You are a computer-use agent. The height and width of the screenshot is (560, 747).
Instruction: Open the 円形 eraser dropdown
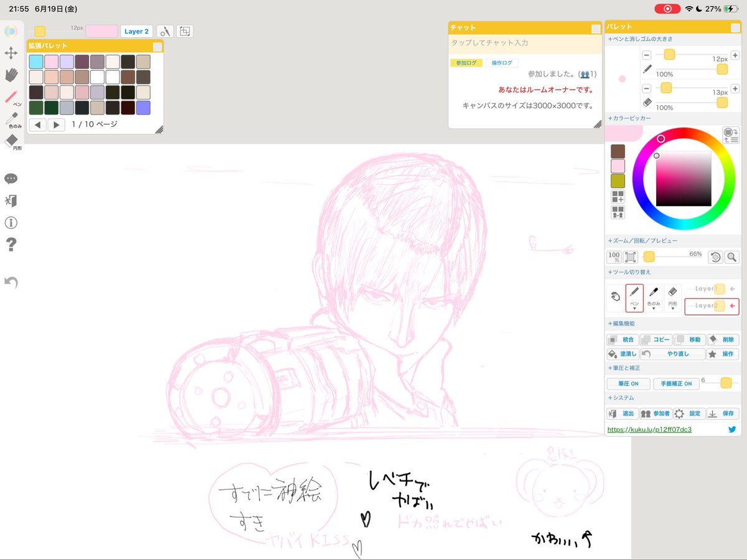click(x=672, y=298)
